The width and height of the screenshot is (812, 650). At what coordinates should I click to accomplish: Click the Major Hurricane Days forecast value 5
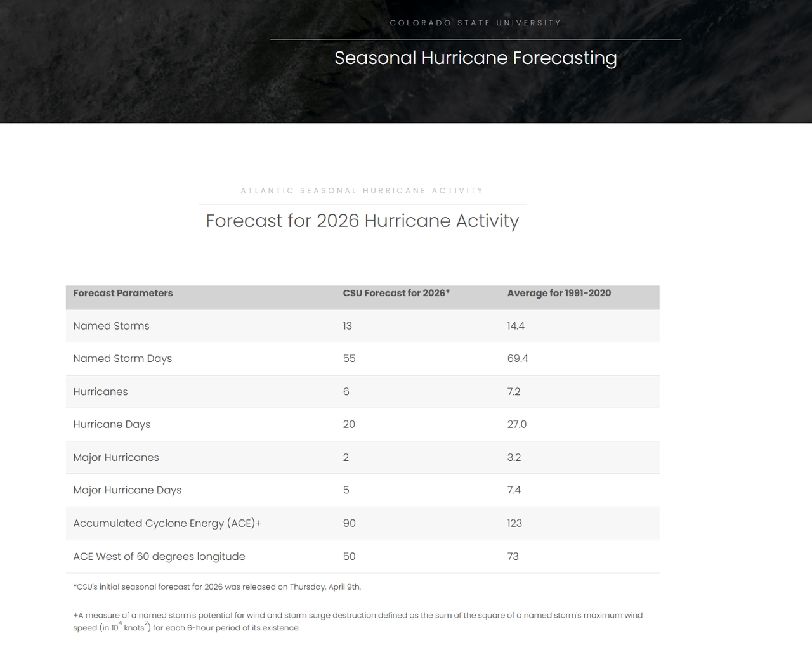(346, 490)
